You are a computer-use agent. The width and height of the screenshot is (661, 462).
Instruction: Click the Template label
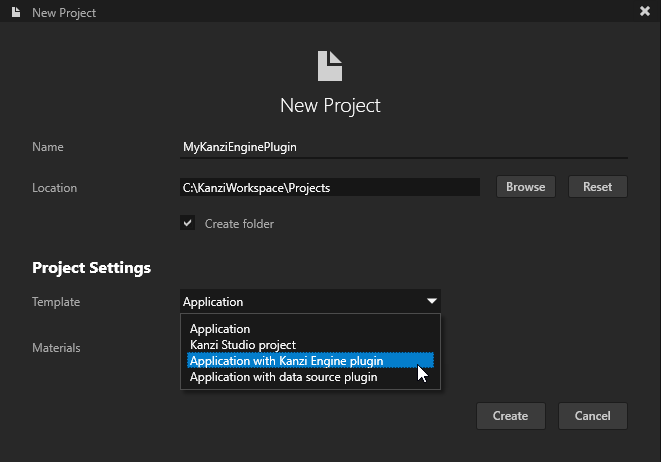click(56, 301)
